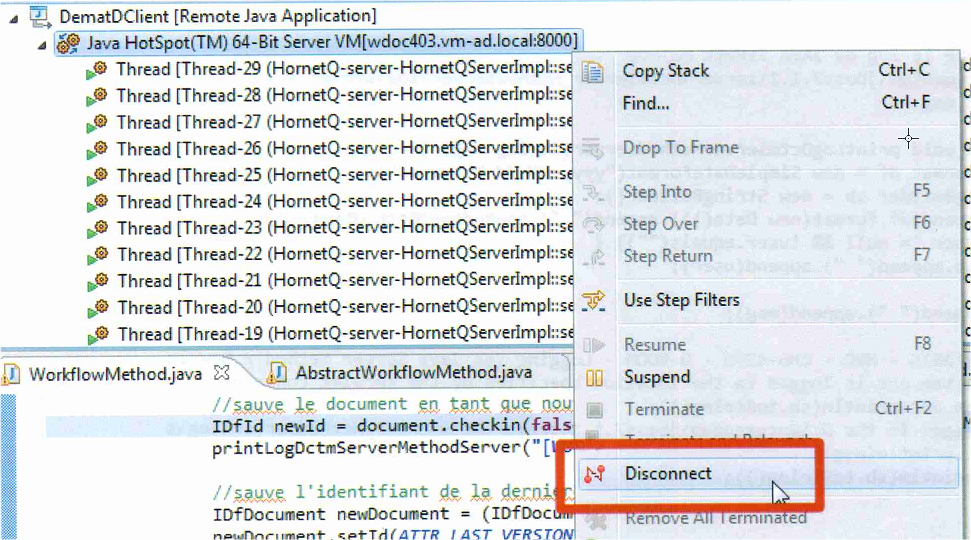
Task: Click the Java HotSpot VM debug target icon
Action: [69, 43]
